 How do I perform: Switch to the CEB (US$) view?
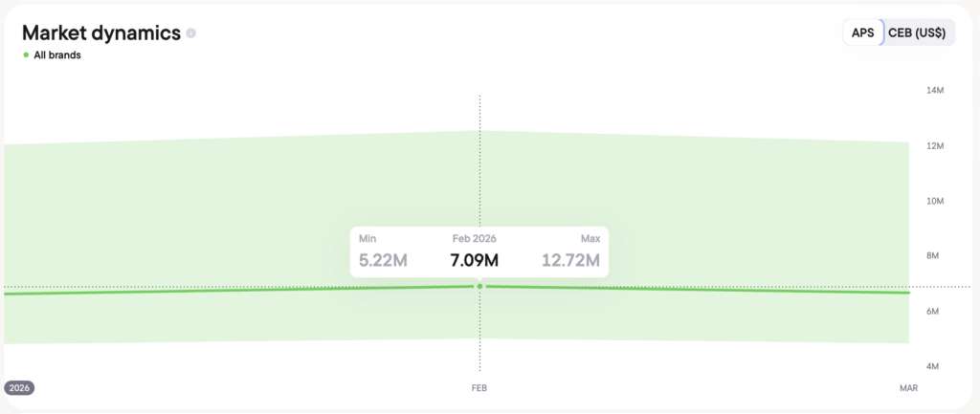[916, 33]
